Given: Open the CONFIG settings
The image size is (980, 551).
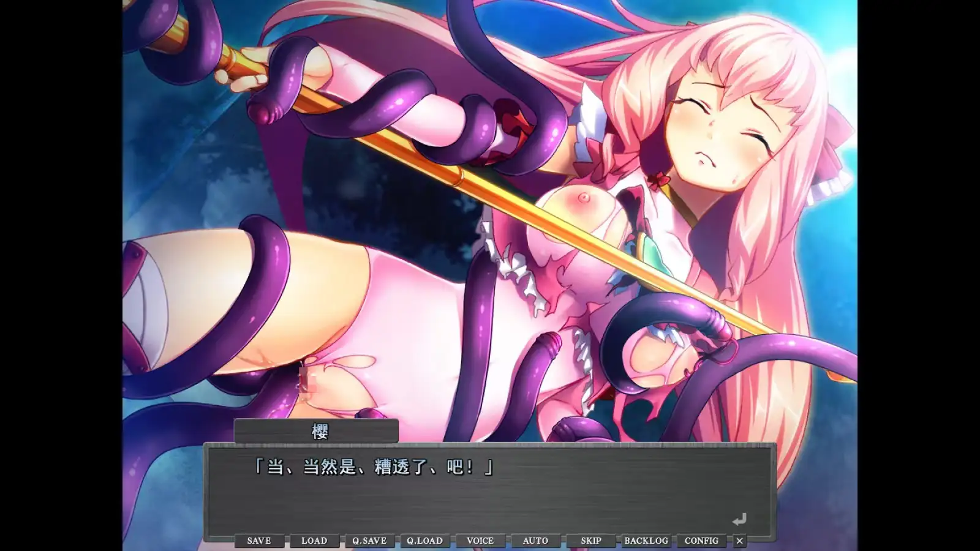Looking at the screenshot, I should (x=701, y=541).
